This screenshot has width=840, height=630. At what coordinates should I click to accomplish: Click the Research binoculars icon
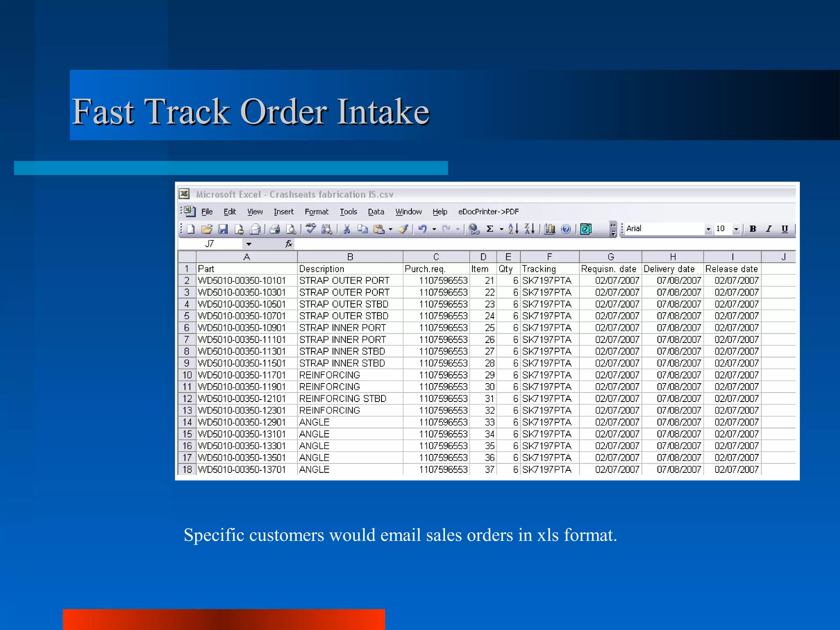tap(327, 229)
